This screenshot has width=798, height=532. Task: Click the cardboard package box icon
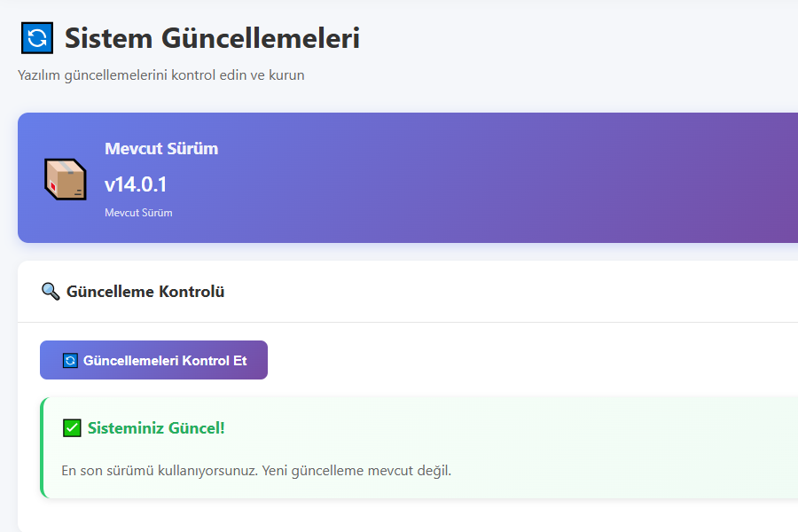[65, 178]
